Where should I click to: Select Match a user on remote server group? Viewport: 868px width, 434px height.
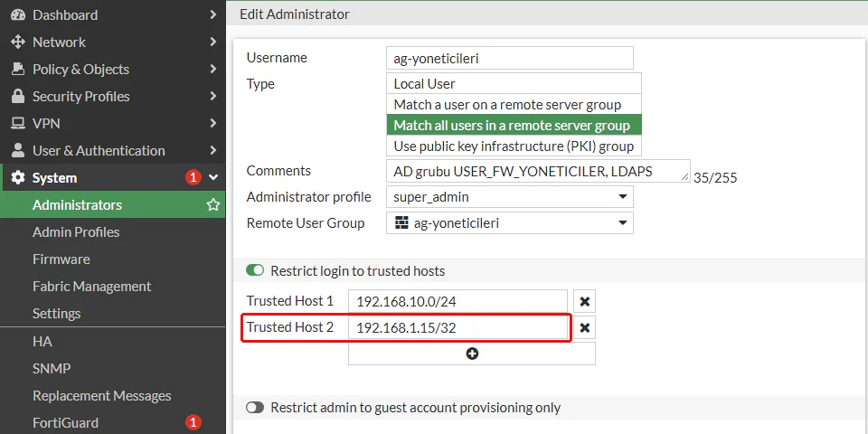pos(514,105)
